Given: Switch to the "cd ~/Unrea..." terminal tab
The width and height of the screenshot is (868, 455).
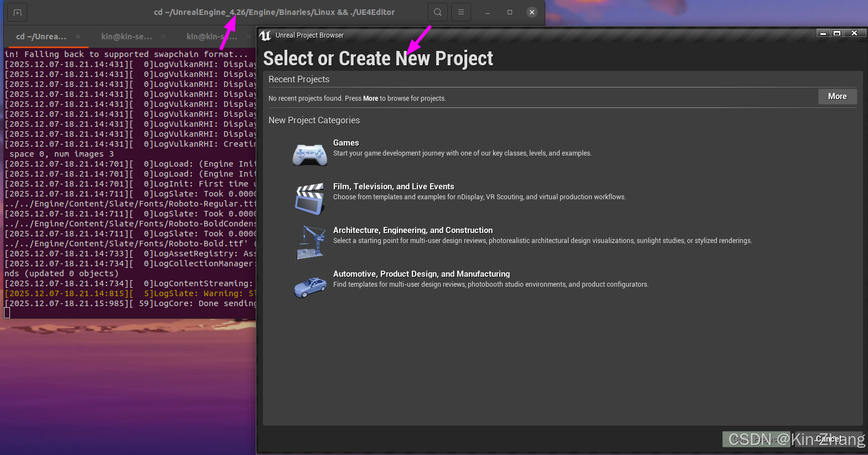Looking at the screenshot, I should pos(41,37).
